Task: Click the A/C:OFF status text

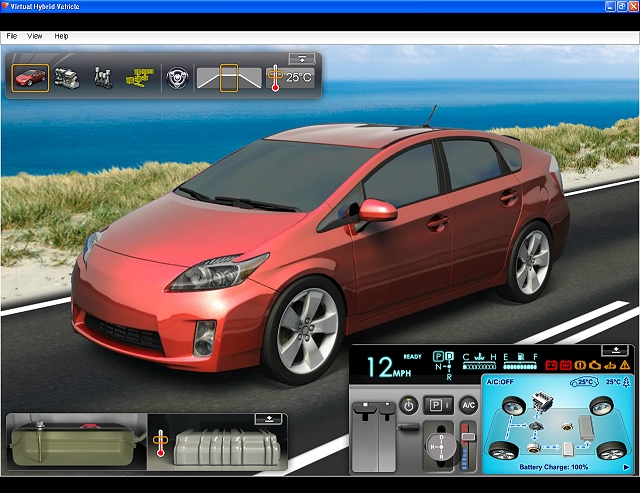Action: point(500,382)
